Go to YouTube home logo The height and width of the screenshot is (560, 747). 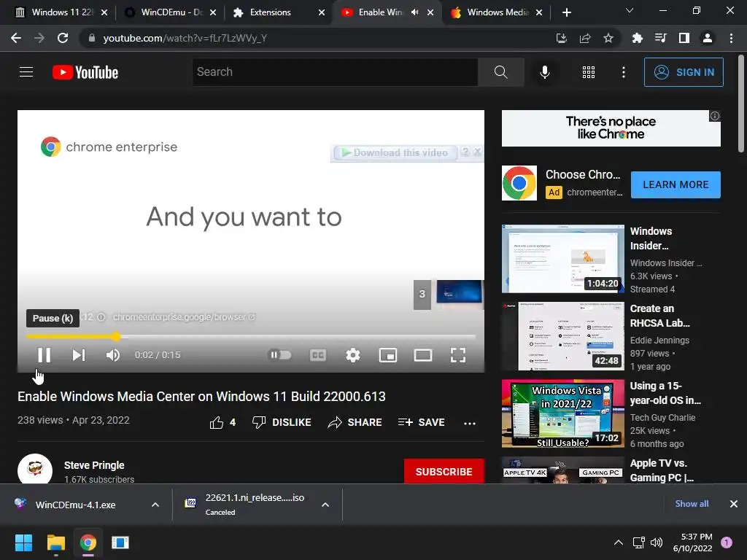click(x=85, y=72)
